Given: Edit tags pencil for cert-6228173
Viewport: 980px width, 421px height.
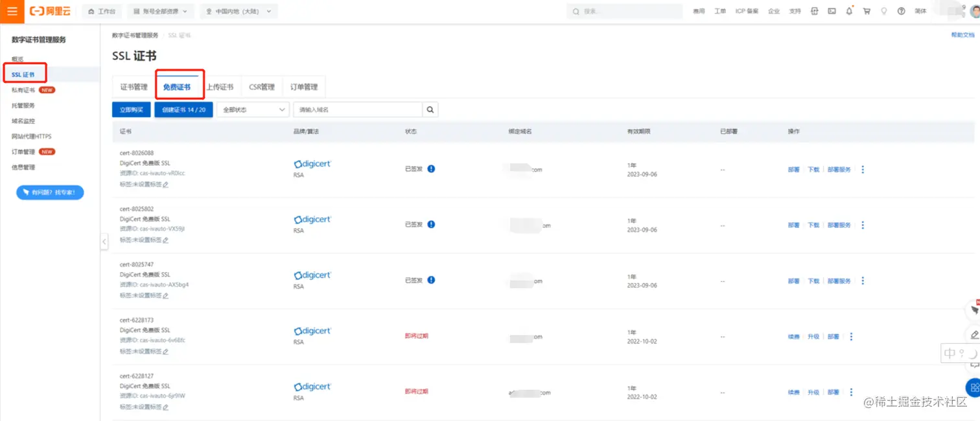Looking at the screenshot, I should pyautogui.click(x=165, y=352).
